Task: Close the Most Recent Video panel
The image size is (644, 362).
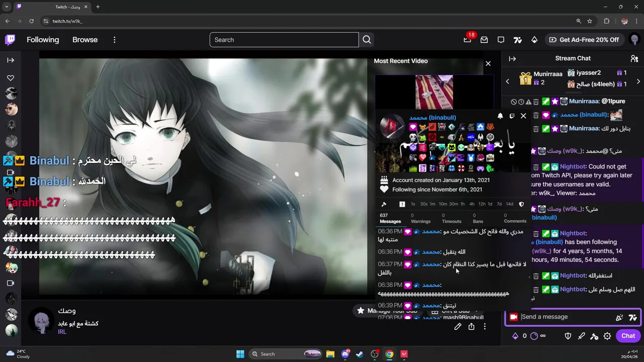Action: pyautogui.click(x=488, y=63)
